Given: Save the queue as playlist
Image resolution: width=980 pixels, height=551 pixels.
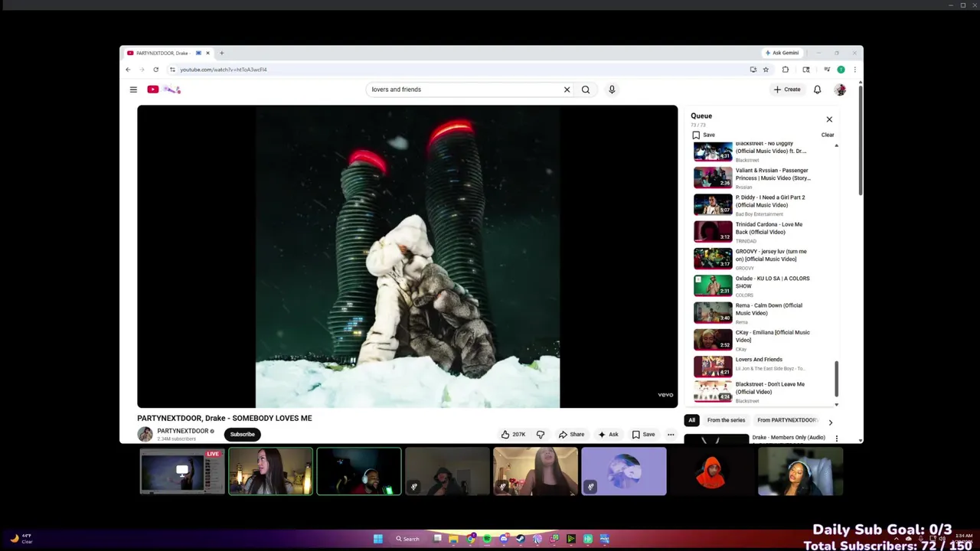Looking at the screenshot, I should pyautogui.click(x=704, y=135).
